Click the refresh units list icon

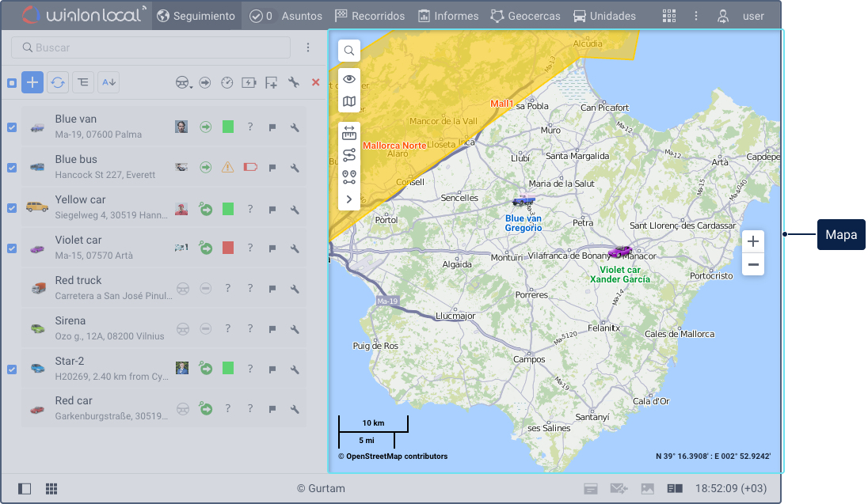[x=58, y=82]
